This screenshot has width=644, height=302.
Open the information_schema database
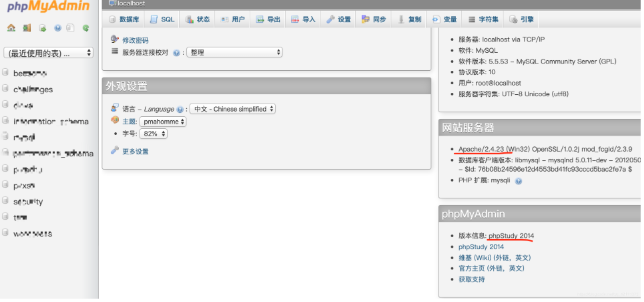pos(51,122)
